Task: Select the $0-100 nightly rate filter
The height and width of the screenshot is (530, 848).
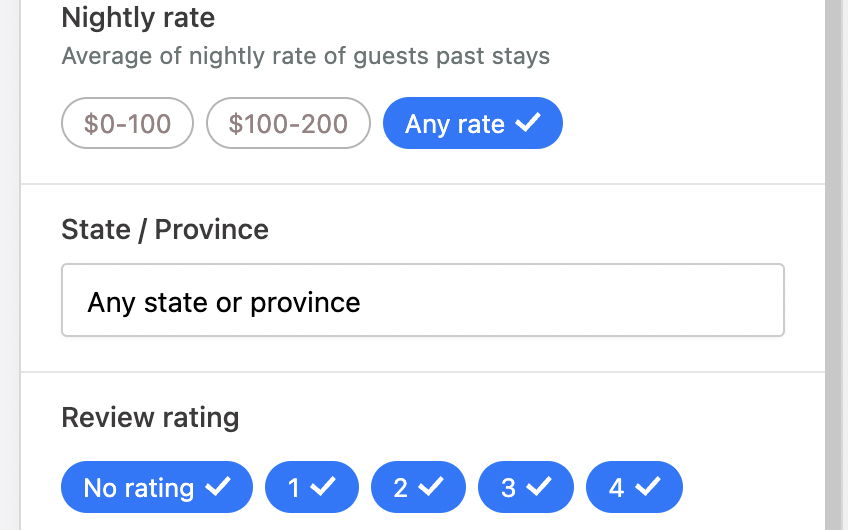Action: [127, 124]
